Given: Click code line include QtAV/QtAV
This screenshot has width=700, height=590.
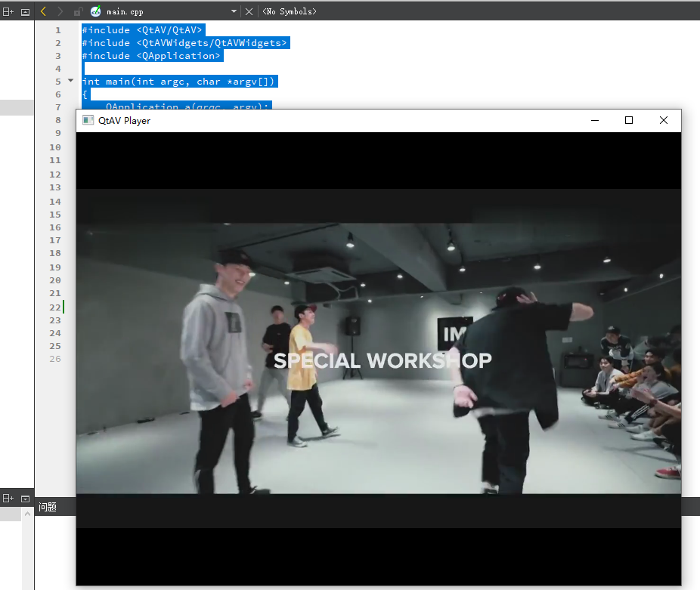Looking at the screenshot, I should tap(143, 30).
